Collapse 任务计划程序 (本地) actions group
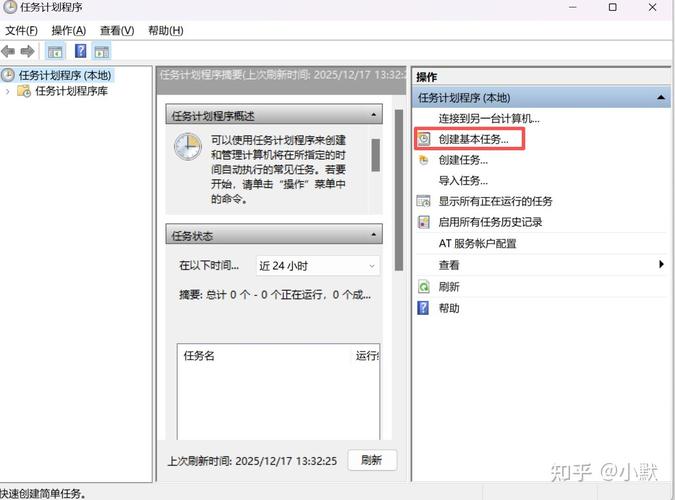Viewport: 675px width, 500px height. 661,98
